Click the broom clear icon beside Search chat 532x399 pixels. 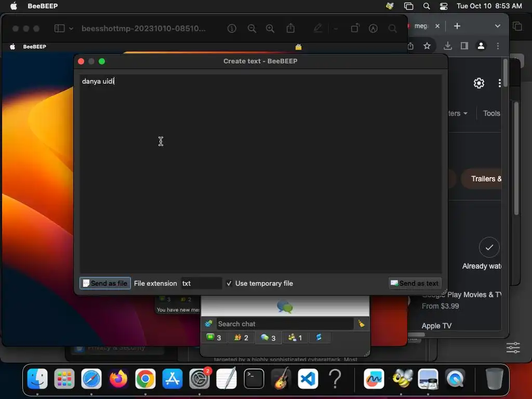(362, 324)
